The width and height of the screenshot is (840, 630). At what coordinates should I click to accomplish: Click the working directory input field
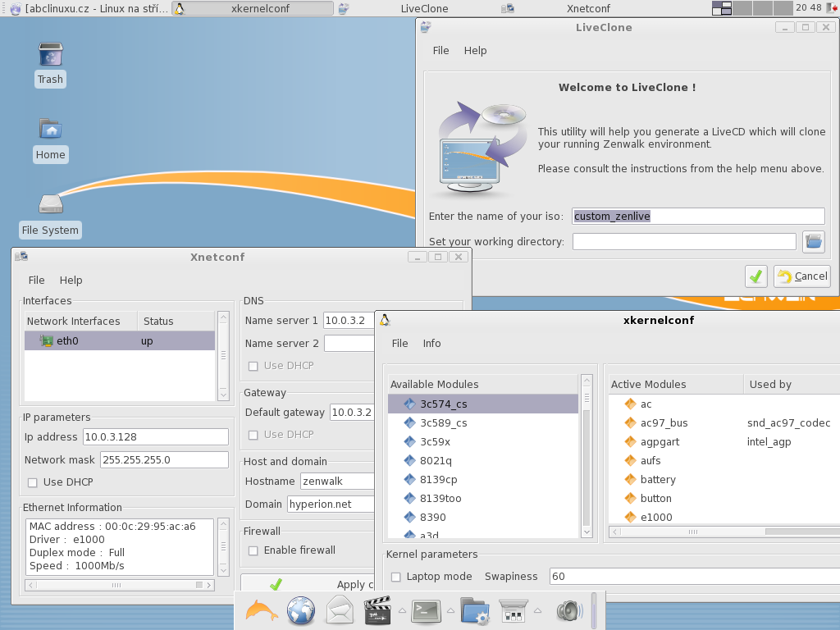point(684,242)
